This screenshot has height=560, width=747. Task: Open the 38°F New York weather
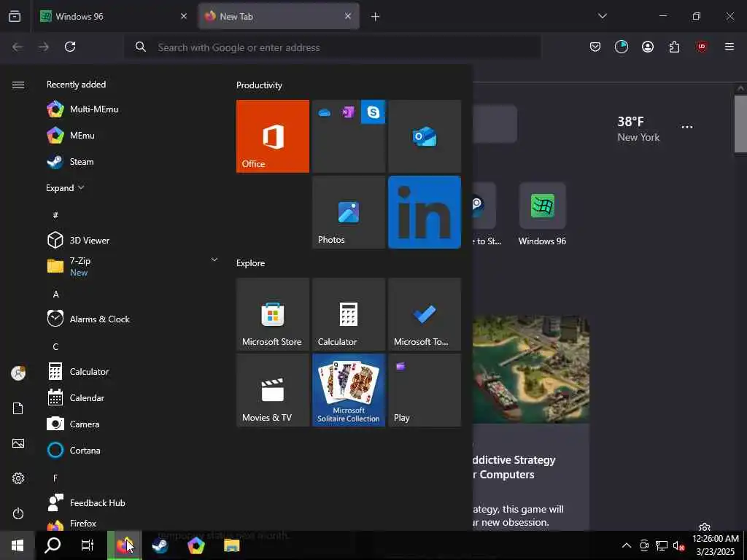(638, 128)
